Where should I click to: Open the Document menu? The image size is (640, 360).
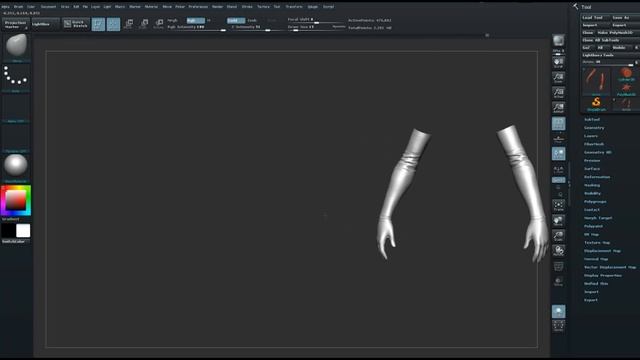[48, 7]
